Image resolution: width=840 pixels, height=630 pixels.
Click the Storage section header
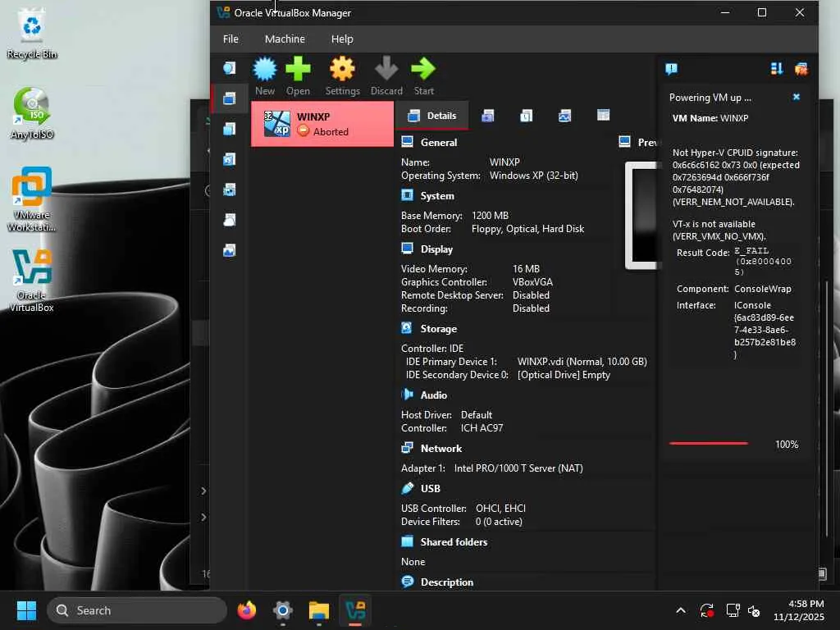[439, 329]
